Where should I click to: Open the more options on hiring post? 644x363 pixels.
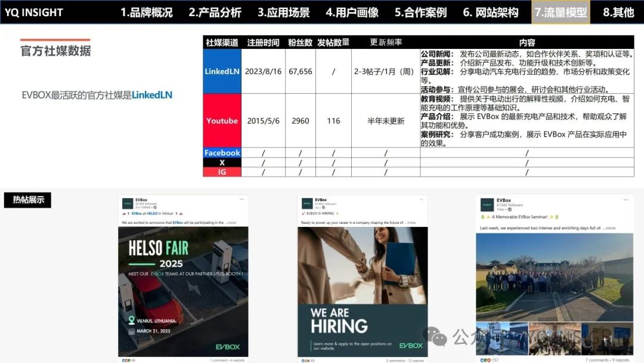coord(422,199)
